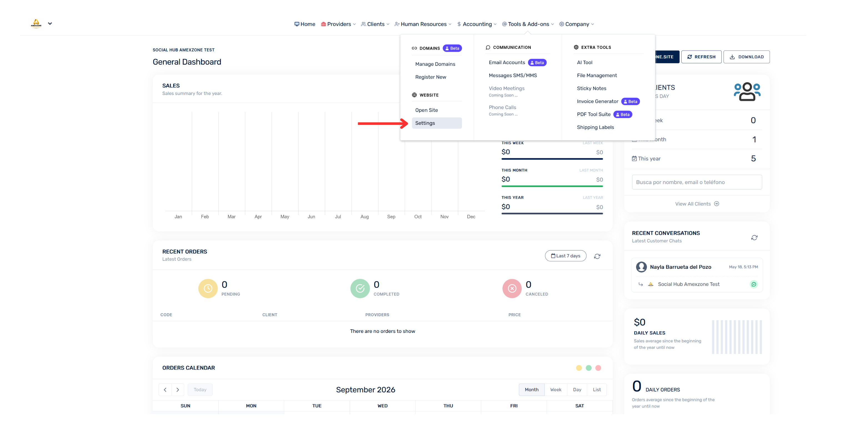Viewport: 868px width, 434px height.
Task: Open Shipping Labels
Action: 596,127
